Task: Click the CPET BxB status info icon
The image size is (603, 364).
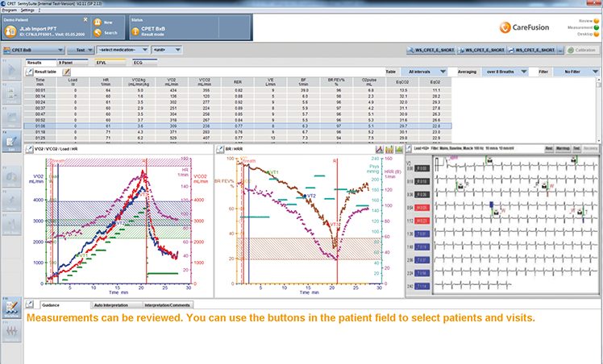Action: [x=135, y=31]
